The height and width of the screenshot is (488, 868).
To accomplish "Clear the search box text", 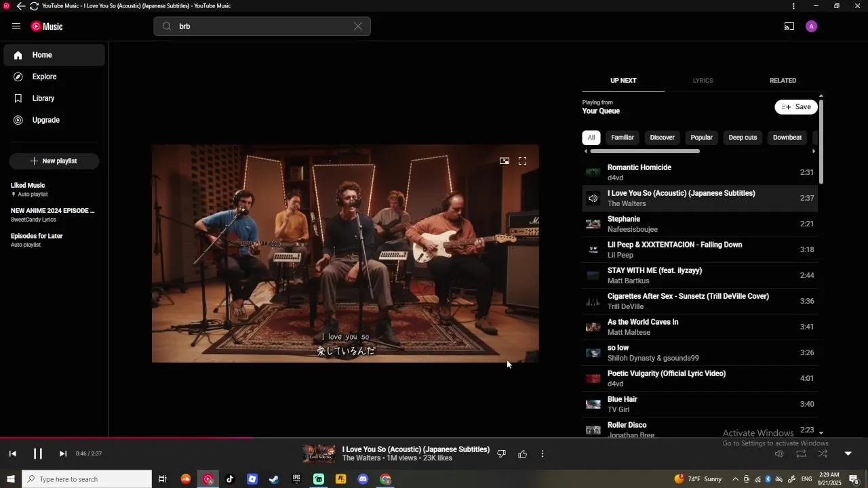I will [x=358, y=26].
